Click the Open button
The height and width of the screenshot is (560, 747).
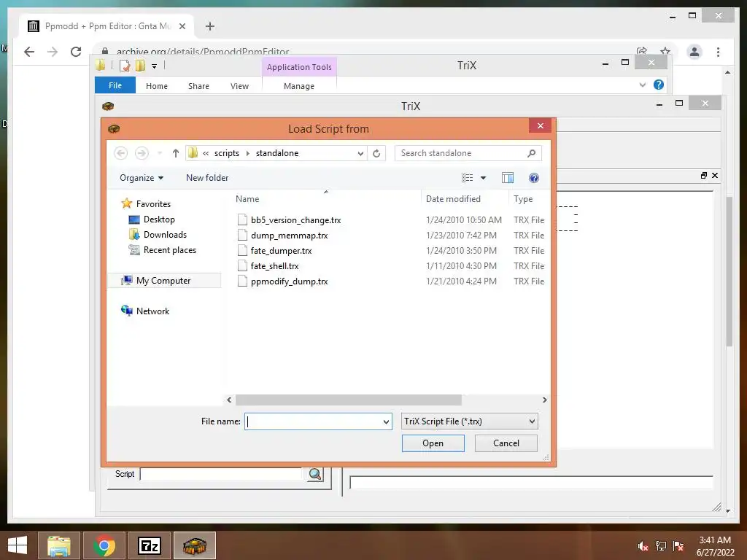(433, 443)
